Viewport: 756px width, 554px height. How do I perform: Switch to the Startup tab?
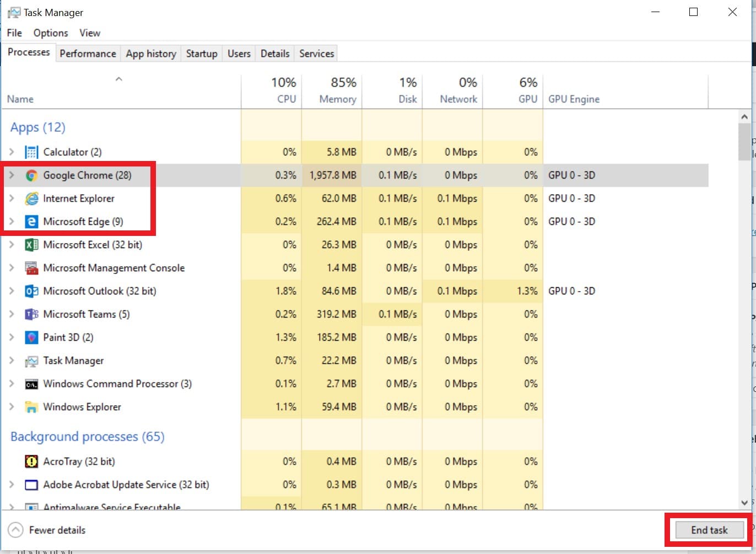tap(202, 53)
